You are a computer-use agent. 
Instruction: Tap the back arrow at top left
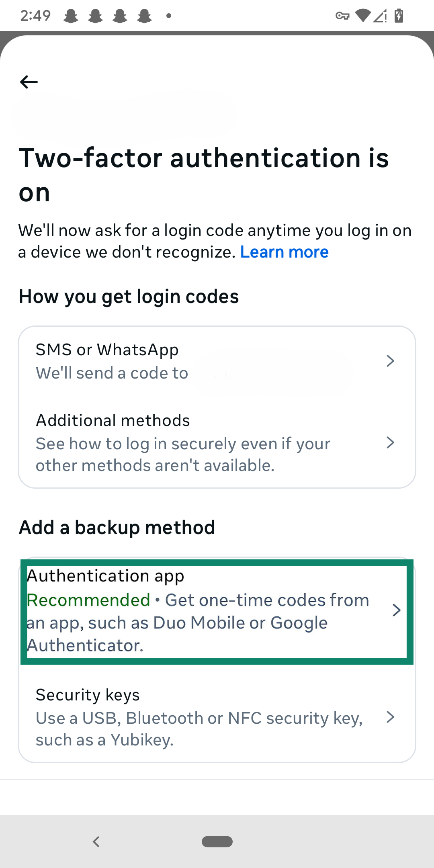point(29,82)
